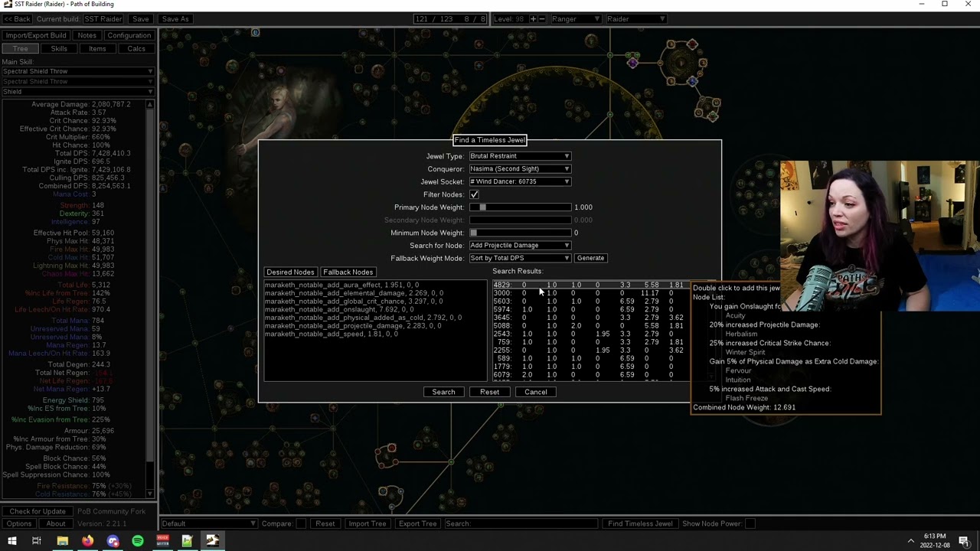The image size is (980, 551).
Task: Select search result seed 3000
Action: (590, 293)
